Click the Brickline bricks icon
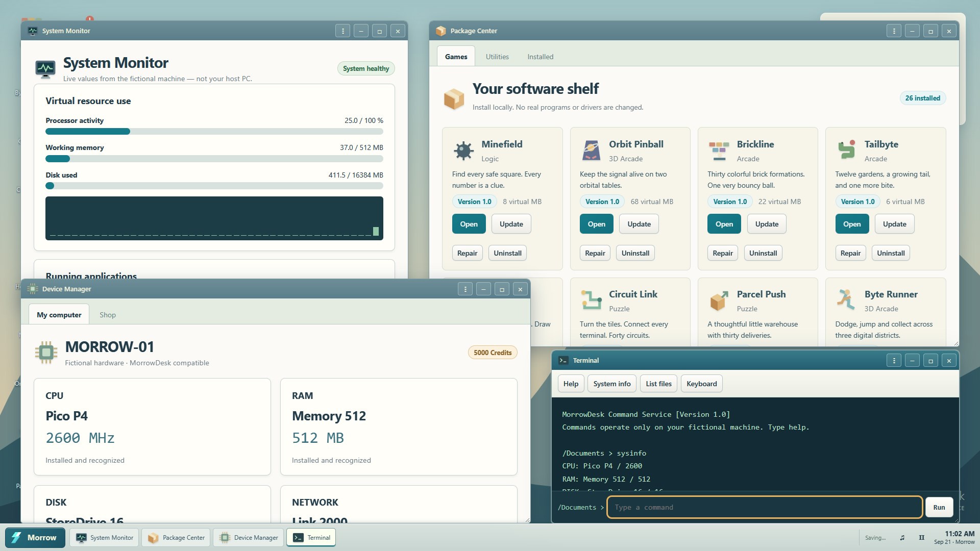Image resolution: width=980 pixels, height=551 pixels. tap(719, 151)
